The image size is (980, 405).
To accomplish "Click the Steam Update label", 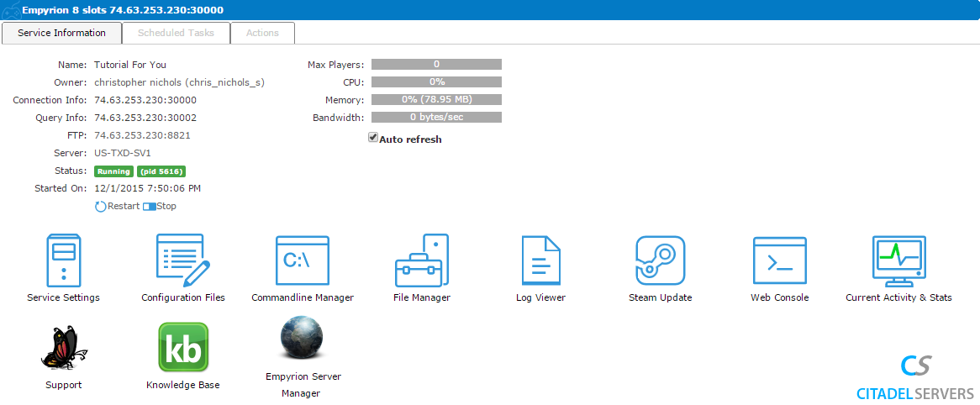I will 660,297.
